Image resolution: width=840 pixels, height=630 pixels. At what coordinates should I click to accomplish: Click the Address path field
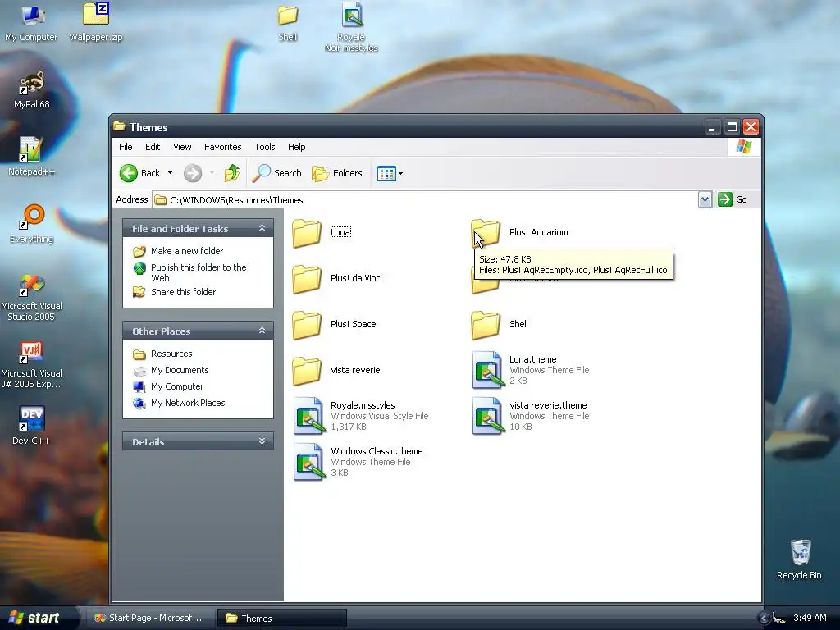[426, 200]
